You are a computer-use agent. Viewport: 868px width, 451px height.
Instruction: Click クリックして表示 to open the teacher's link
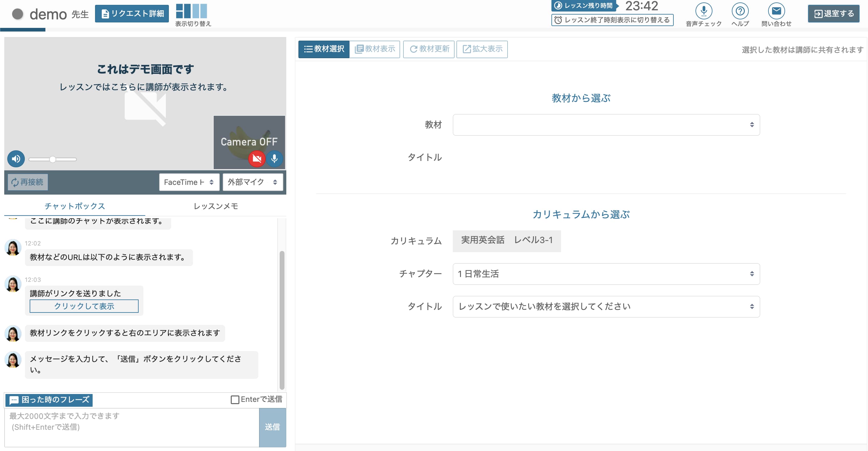(x=84, y=306)
